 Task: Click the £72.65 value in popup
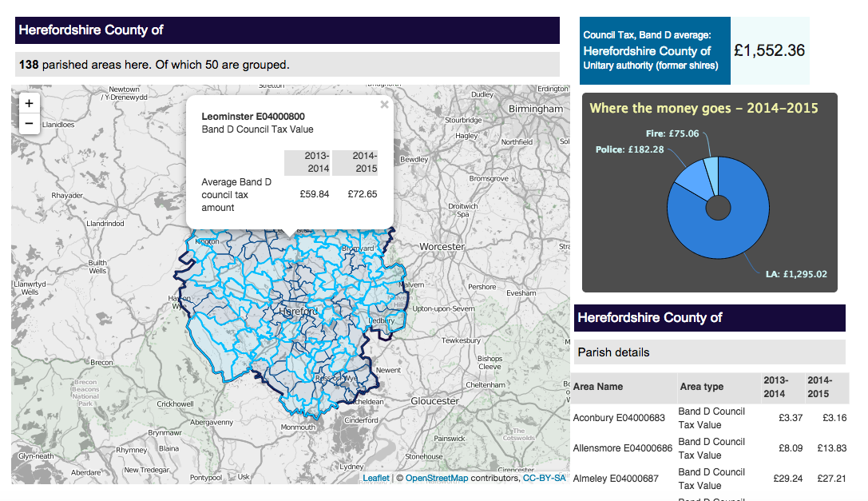pyautogui.click(x=363, y=194)
